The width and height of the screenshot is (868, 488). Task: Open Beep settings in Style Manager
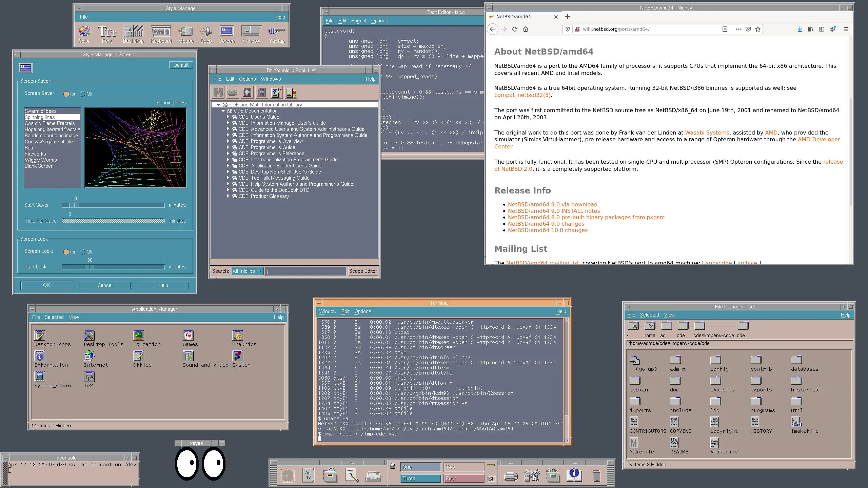pyautogui.click(x=206, y=34)
